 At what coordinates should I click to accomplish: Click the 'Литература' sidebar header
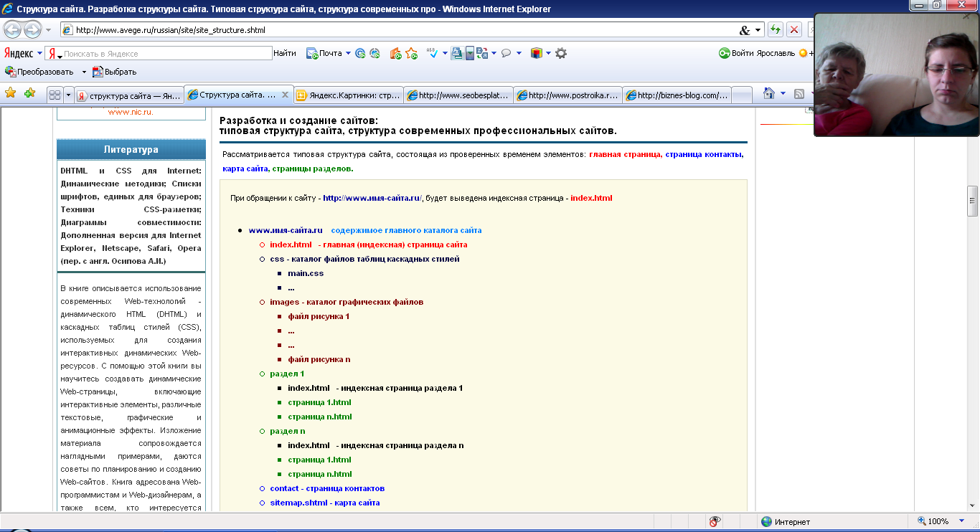[x=131, y=149]
